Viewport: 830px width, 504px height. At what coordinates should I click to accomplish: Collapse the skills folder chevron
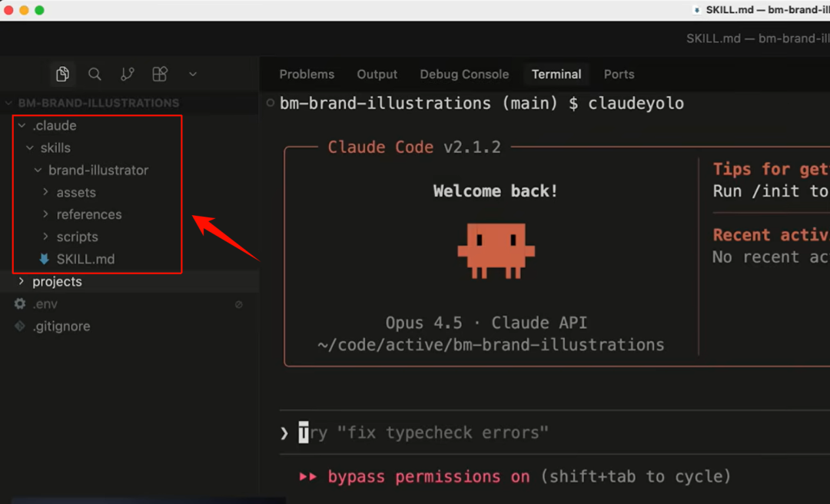pos(30,148)
